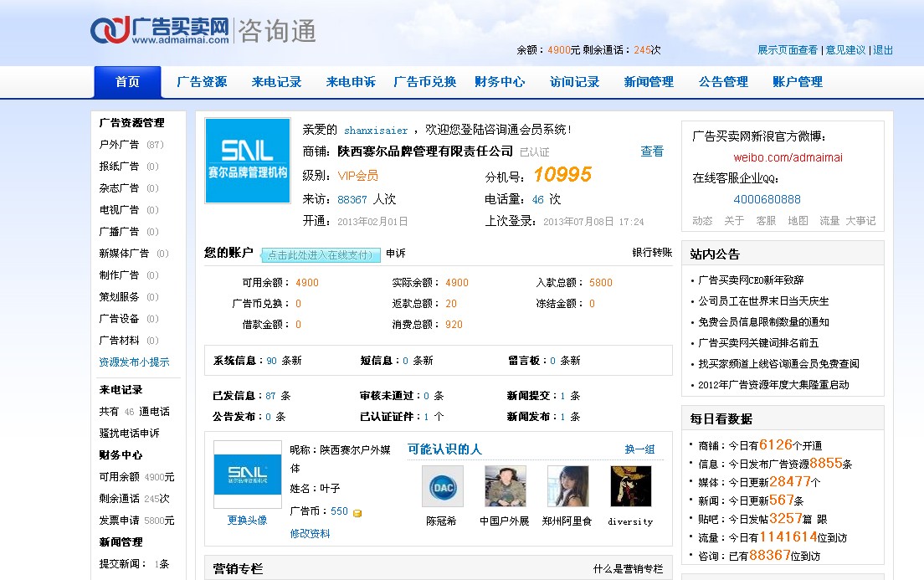Click 流量 in the weibo box
Image resolution: width=924 pixels, height=580 pixels.
click(x=829, y=221)
